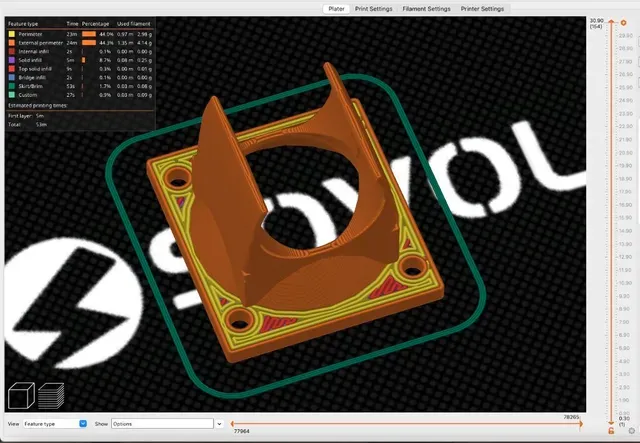Open the Filament Settings tab

(x=426, y=9)
